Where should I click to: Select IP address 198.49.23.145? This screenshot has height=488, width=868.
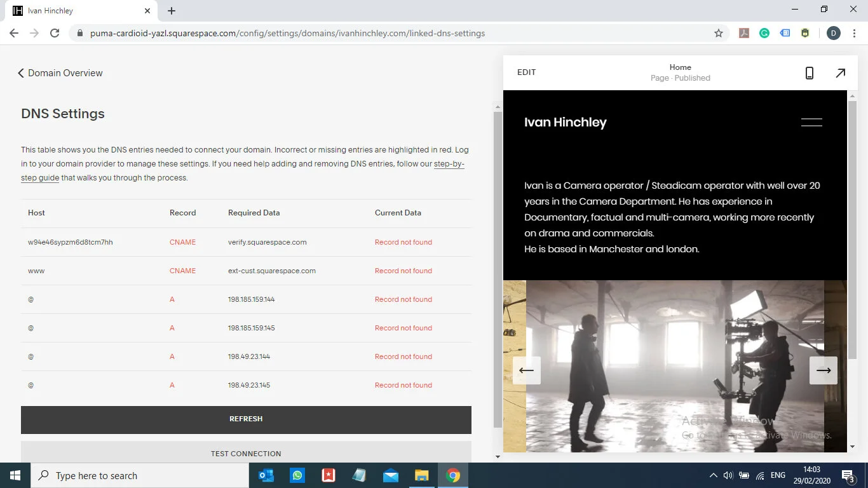pyautogui.click(x=249, y=385)
